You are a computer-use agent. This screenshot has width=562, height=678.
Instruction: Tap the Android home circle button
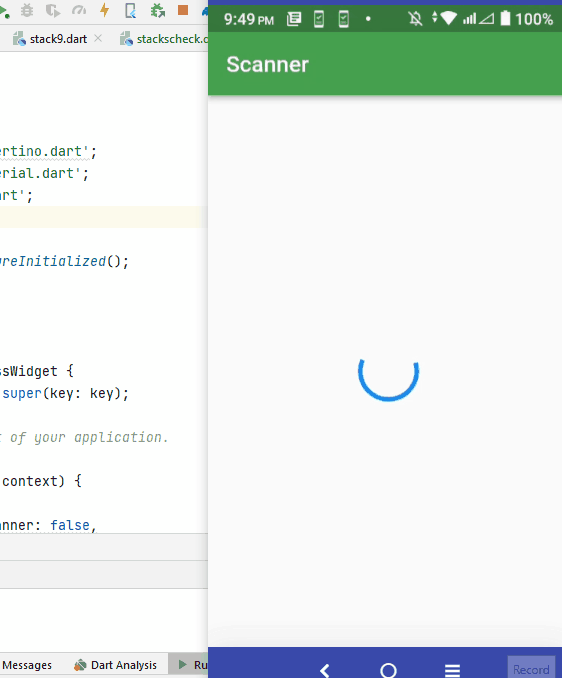388,671
